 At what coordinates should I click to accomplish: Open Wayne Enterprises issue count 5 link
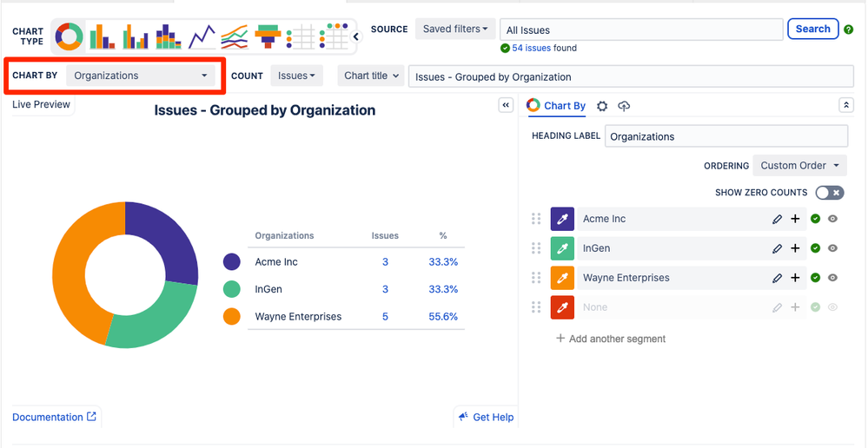[x=385, y=317]
